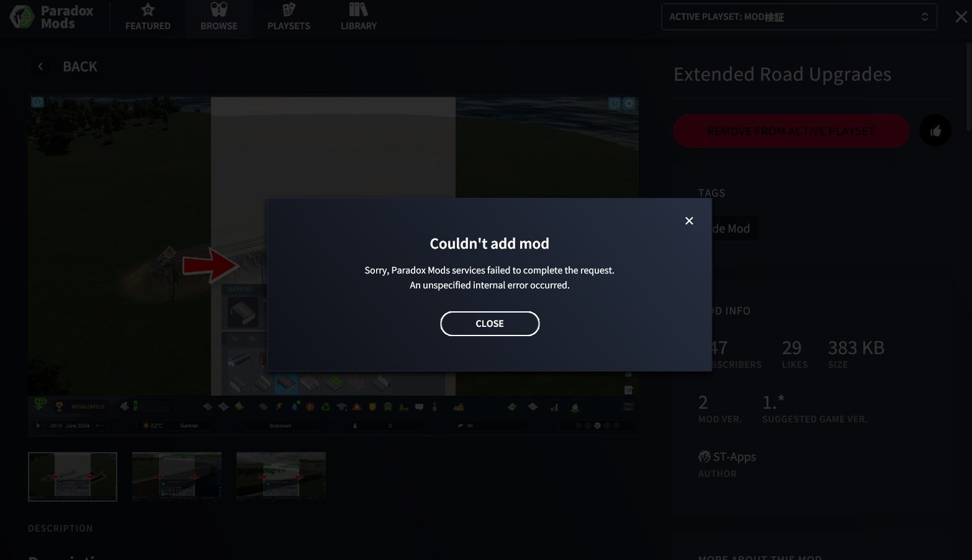Viewport: 972px width, 560px height.
Task: Select the second screenshot thumbnail
Action: pyautogui.click(x=177, y=476)
